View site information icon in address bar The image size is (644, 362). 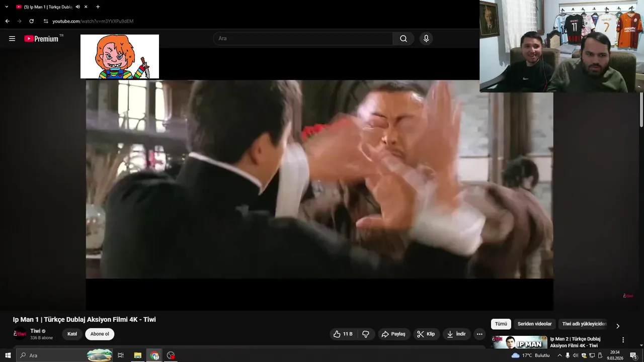[46, 21]
